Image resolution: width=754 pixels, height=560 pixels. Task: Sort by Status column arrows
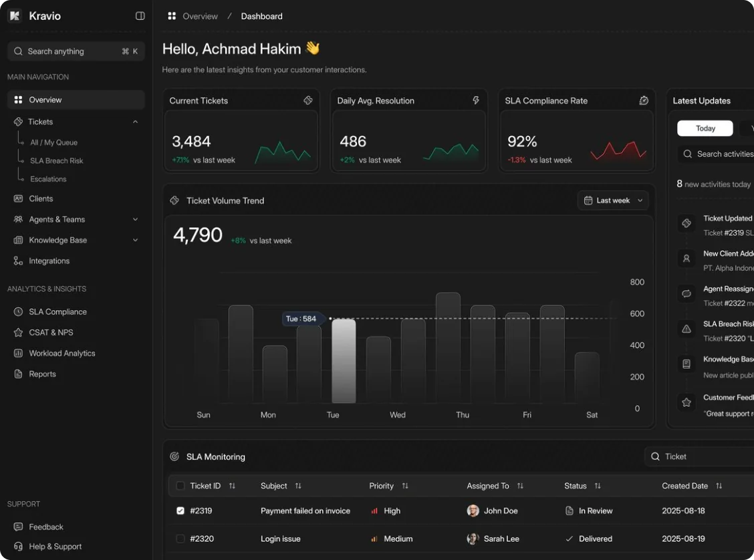597,486
